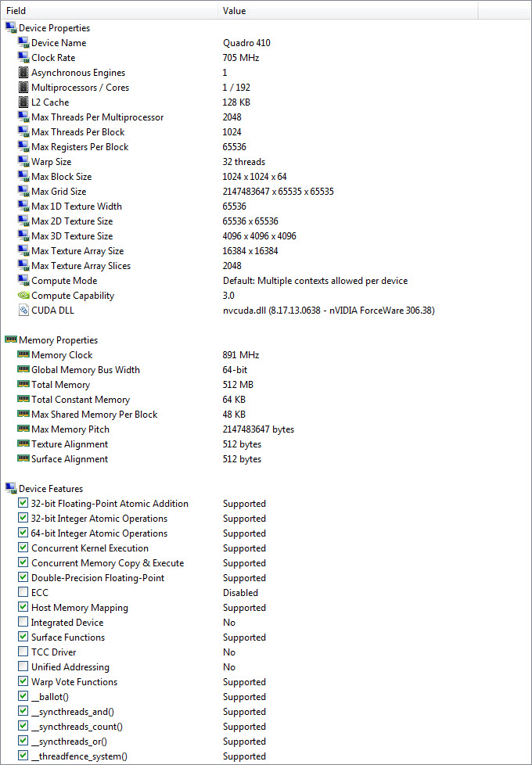
Task: Toggle 32-bit Floating-Point Atomic Addition checkbox
Action: (x=23, y=503)
